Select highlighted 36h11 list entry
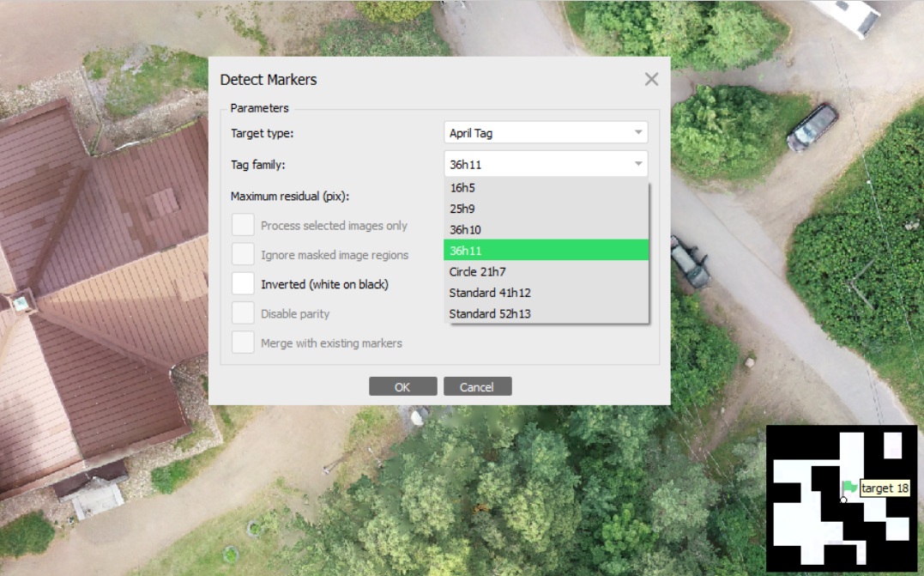This screenshot has width=924, height=576. tap(546, 250)
